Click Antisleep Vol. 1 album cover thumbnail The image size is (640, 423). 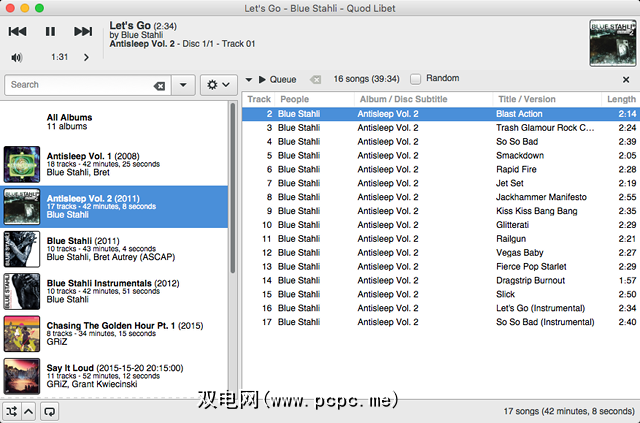pos(22,164)
